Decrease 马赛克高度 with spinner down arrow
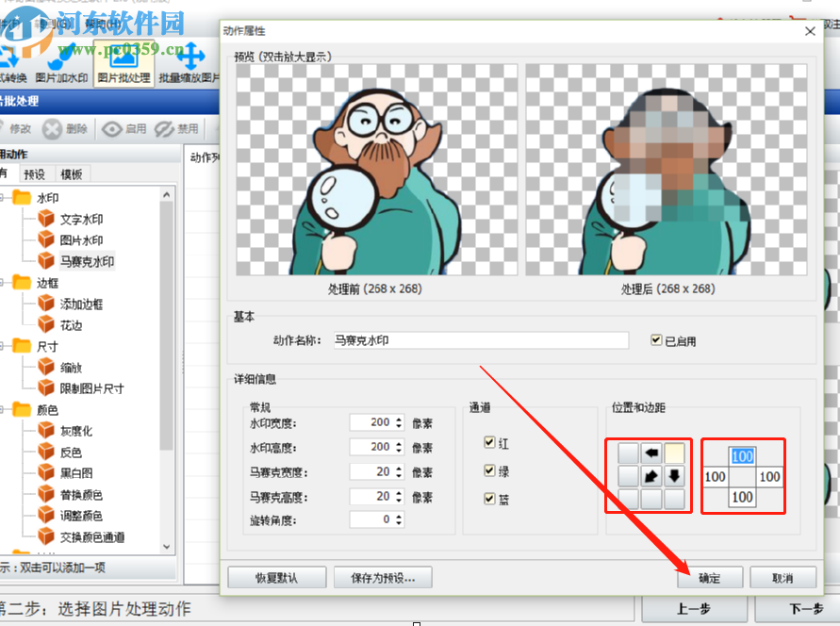The height and width of the screenshot is (626, 840). (x=399, y=500)
